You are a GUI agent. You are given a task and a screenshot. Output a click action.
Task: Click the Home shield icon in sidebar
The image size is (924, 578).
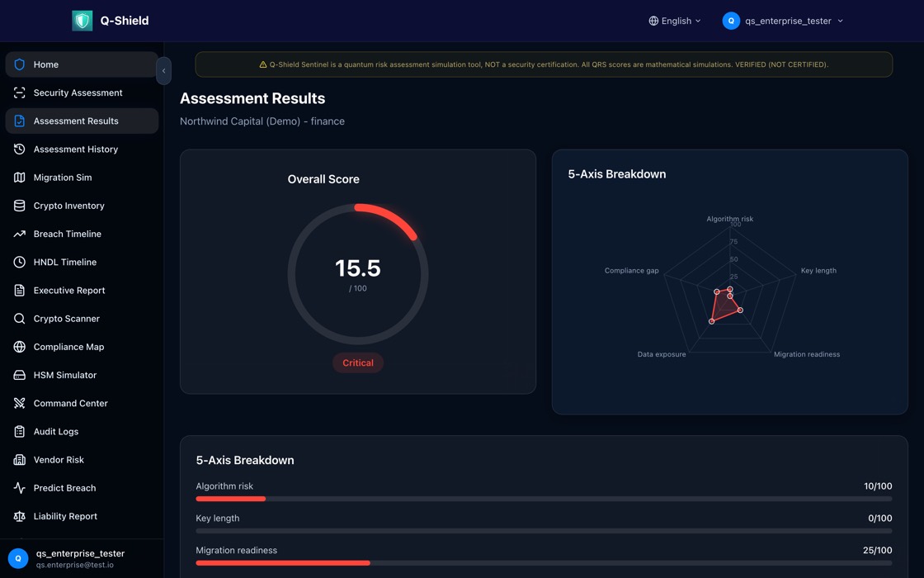click(20, 64)
